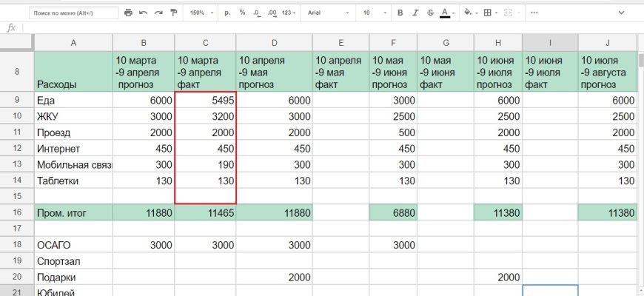Toggle bold formatting
Screen dimensions: 644x296
[x=400, y=13]
